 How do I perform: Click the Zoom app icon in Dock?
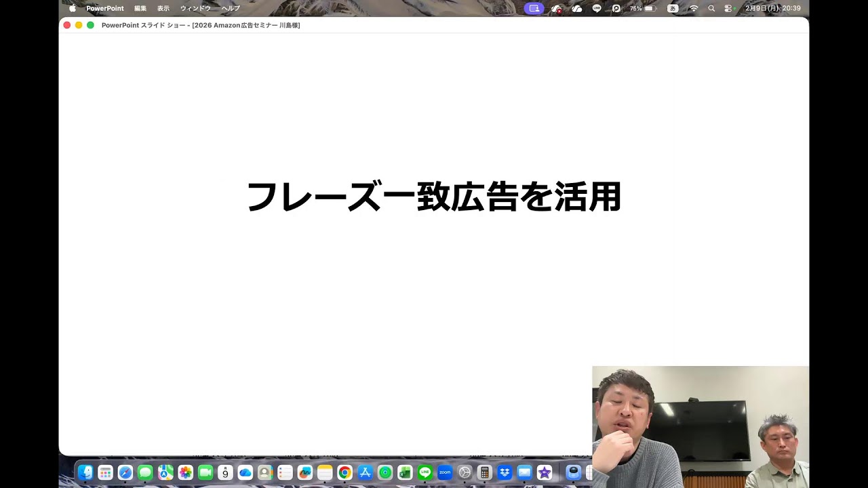coord(445,472)
